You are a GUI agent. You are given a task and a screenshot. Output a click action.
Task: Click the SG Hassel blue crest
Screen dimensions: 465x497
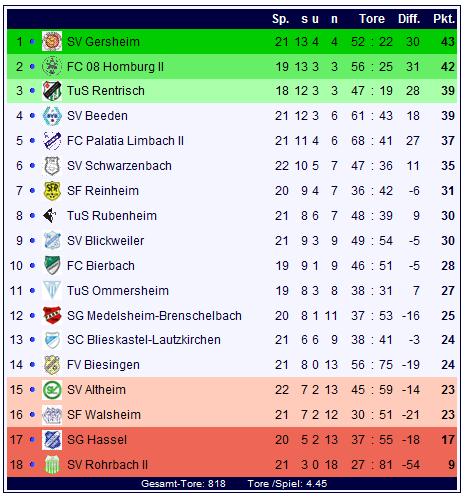52,440
